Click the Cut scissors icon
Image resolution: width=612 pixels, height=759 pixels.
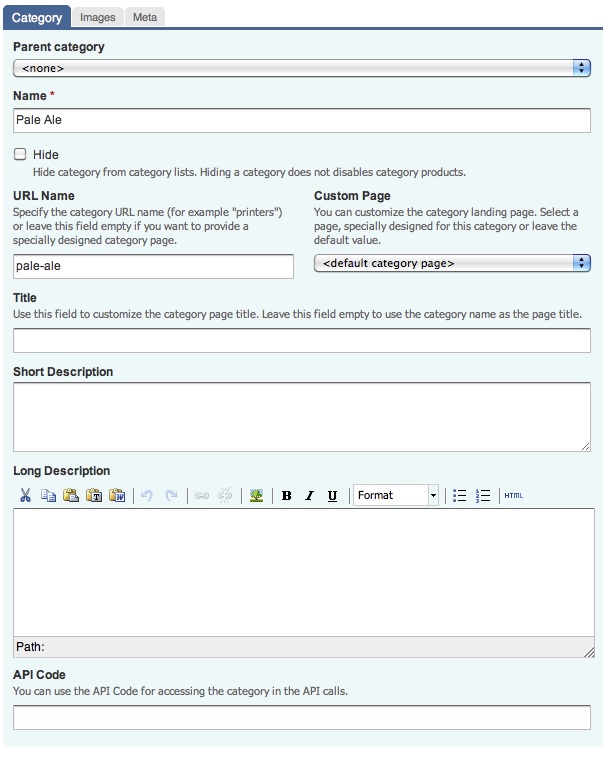26,495
